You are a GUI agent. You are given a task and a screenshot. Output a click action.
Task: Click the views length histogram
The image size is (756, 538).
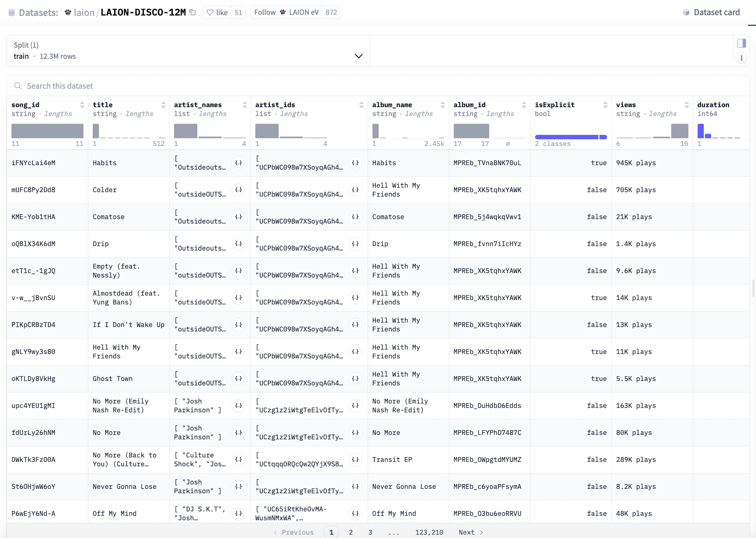[652, 131]
